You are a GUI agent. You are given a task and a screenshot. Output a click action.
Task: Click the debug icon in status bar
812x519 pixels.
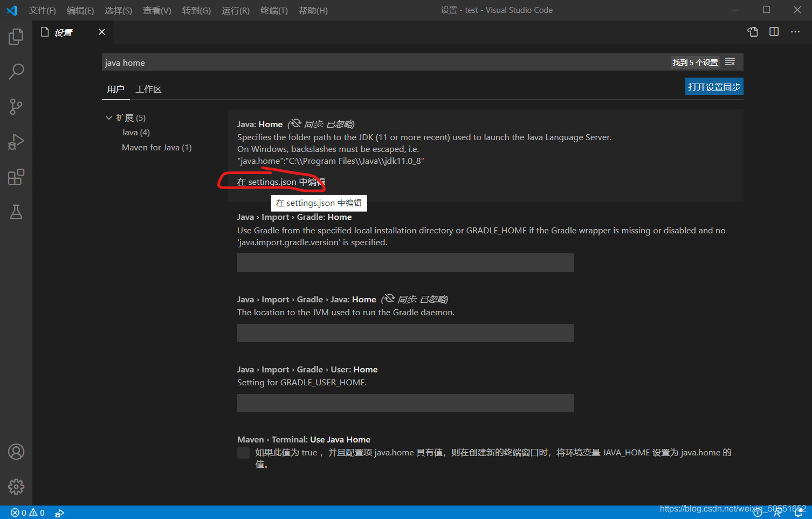59,513
